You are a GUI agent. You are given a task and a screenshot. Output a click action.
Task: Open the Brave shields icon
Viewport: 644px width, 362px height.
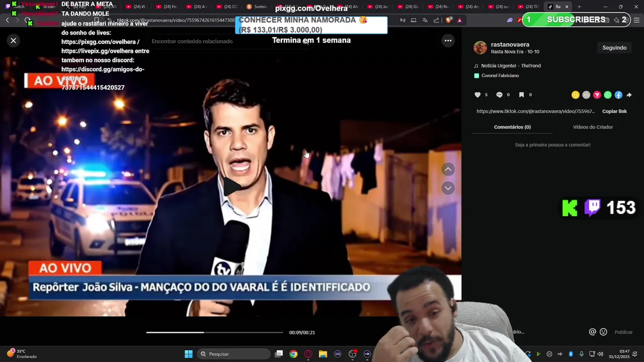(448, 20)
